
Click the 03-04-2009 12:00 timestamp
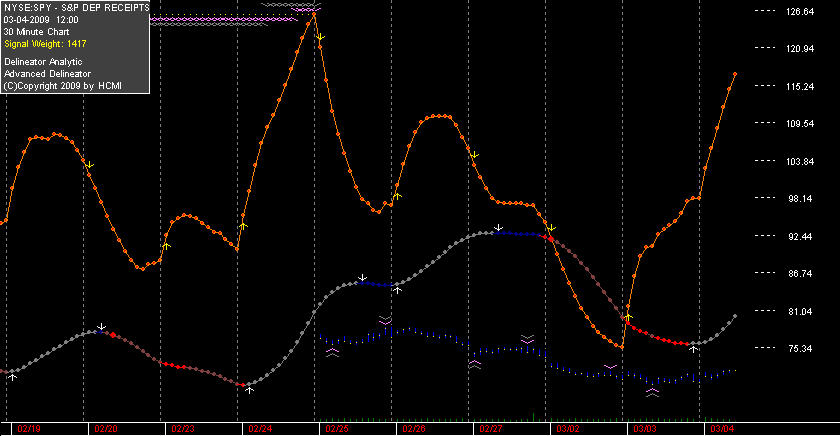point(41,20)
